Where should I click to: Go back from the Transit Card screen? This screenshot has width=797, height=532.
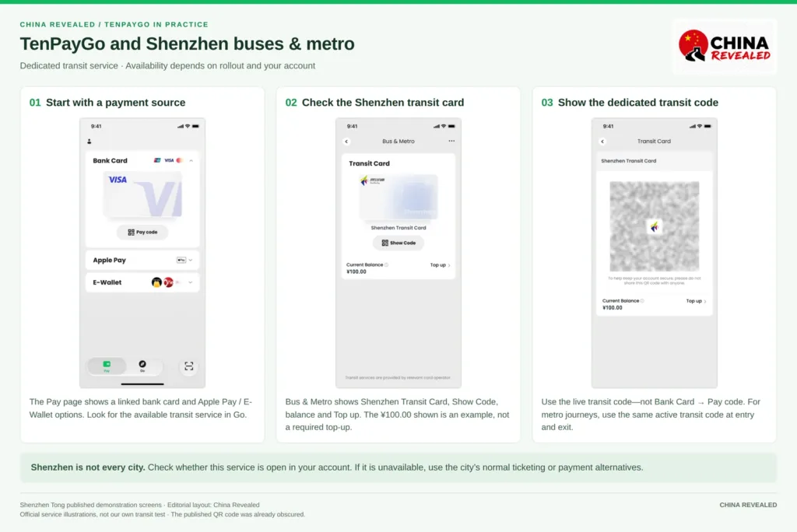(x=603, y=142)
